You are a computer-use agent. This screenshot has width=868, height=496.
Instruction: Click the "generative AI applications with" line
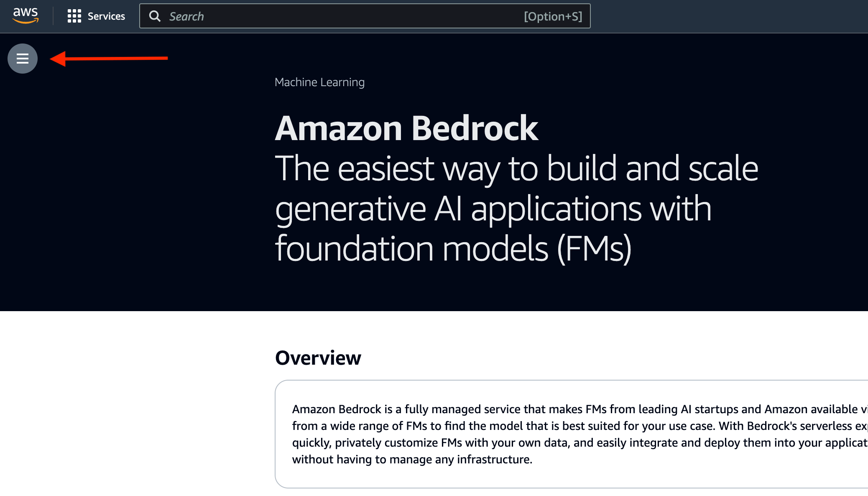click(493, 209)
